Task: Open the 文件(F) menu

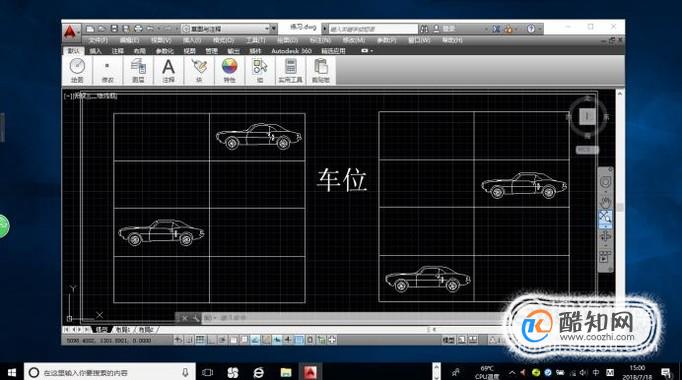Action: [98, 40]
